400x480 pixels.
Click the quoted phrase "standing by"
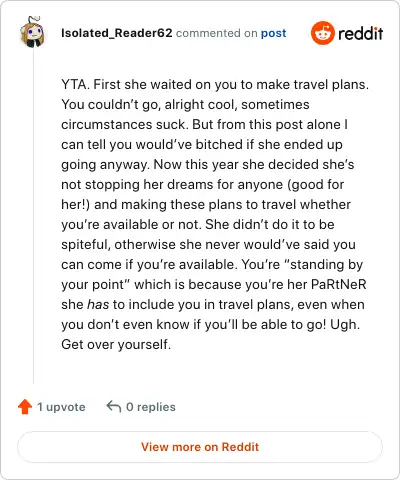323,264
